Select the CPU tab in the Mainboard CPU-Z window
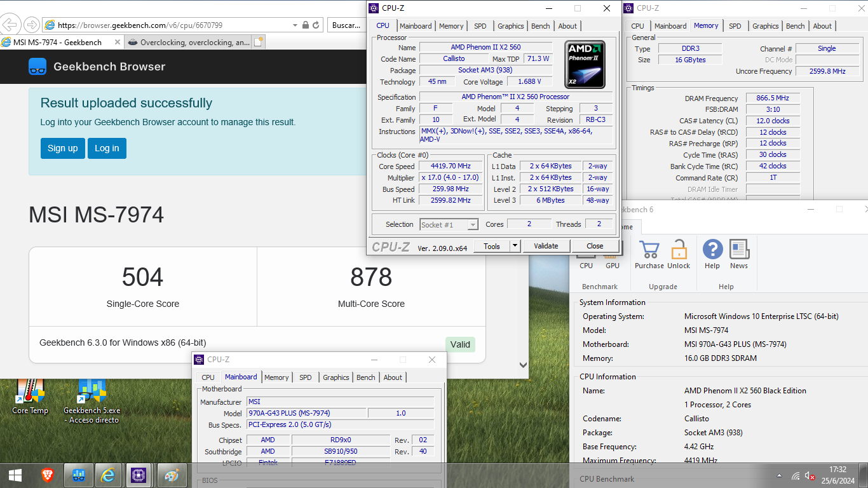Viewport: 868px width, 488px height. coord(208,377)
